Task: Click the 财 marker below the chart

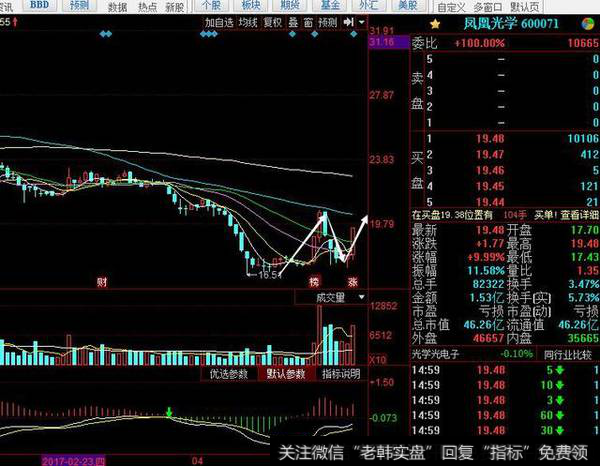Action: tap(101, 283)
